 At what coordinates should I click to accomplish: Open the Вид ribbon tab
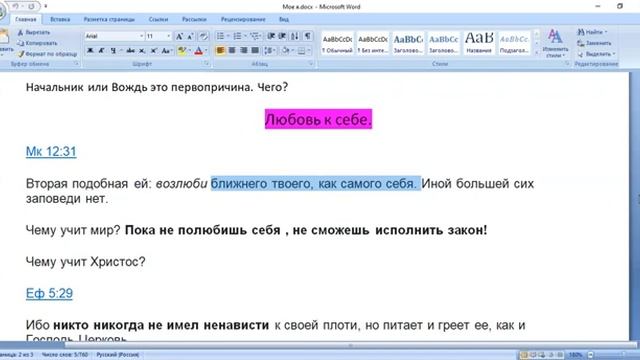[x=284, y=19]
